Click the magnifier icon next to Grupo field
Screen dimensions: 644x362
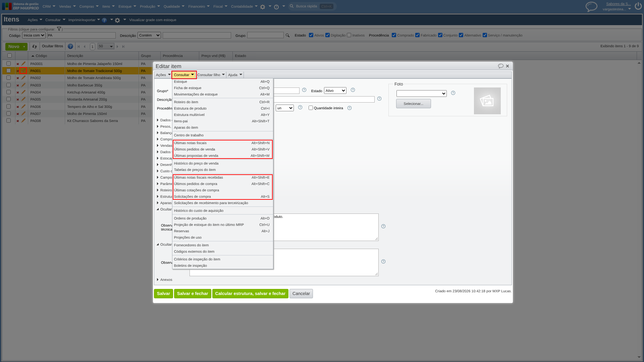[x=287, y=36]
